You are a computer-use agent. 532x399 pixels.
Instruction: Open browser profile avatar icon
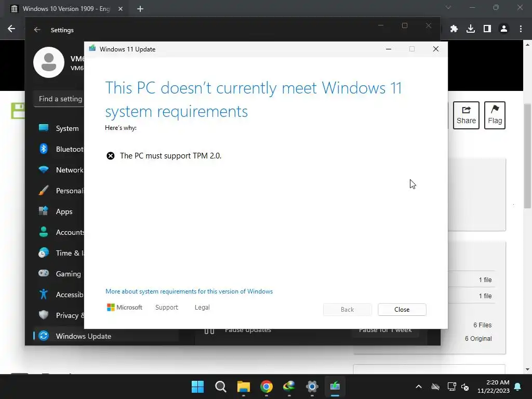[504, 29]
